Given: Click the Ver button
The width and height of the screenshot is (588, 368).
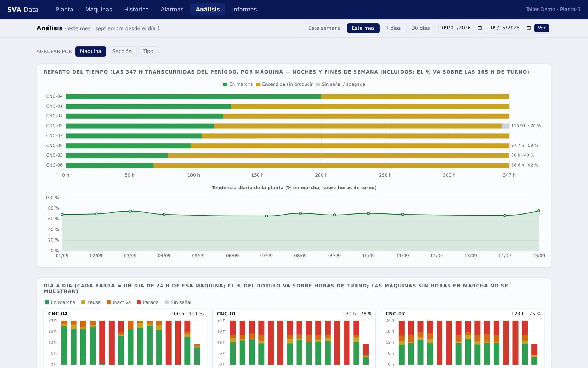Looking at the screenshot, I should click(541, 28).
